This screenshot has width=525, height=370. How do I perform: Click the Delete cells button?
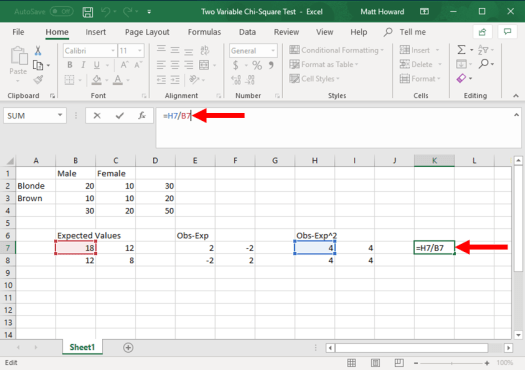pyautogui.click(x=416, y=64)
